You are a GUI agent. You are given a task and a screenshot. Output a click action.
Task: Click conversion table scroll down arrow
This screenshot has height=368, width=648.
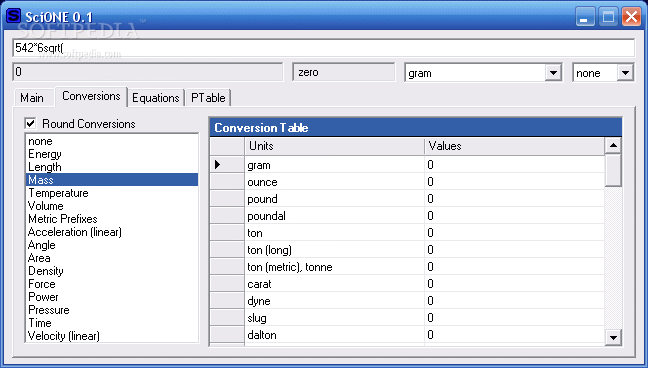(x=613, y=337)
